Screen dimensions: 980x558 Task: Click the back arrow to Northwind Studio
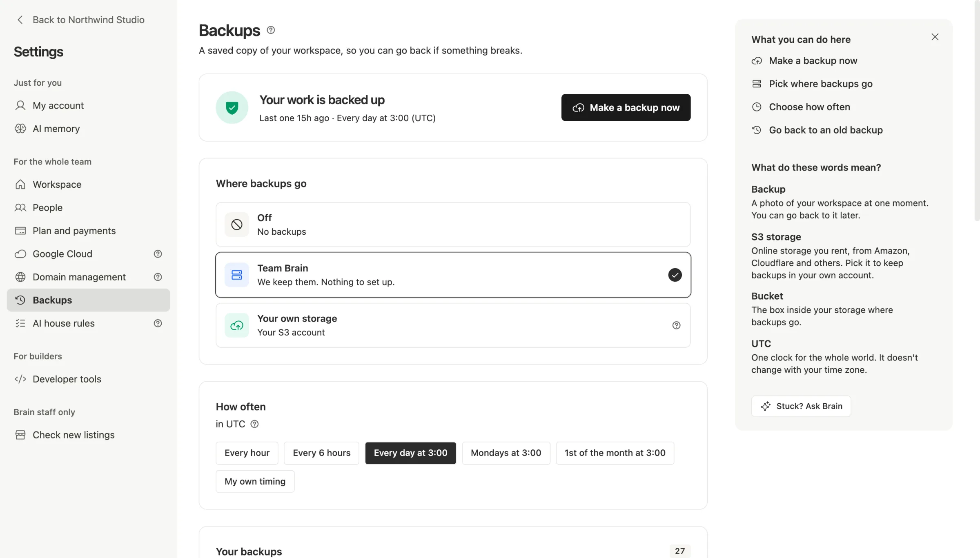tap(20, 20)
